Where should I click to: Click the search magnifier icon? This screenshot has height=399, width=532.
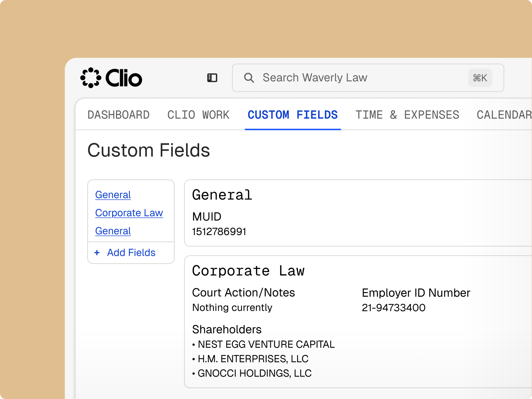click(x=249, y=78)
